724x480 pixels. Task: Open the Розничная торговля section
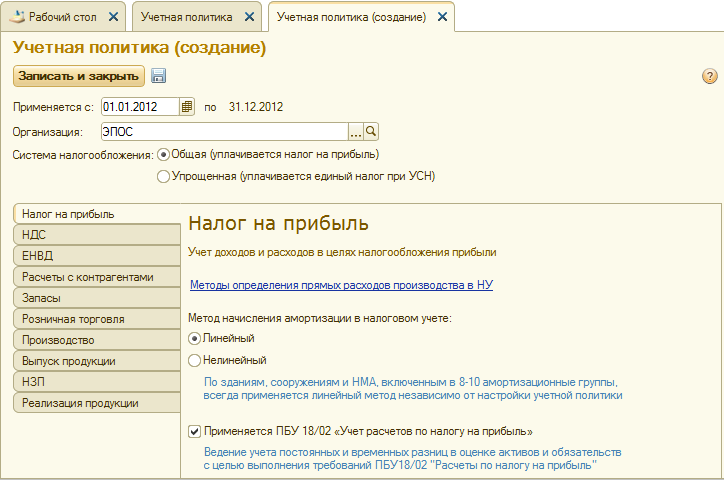pos(97,319)
